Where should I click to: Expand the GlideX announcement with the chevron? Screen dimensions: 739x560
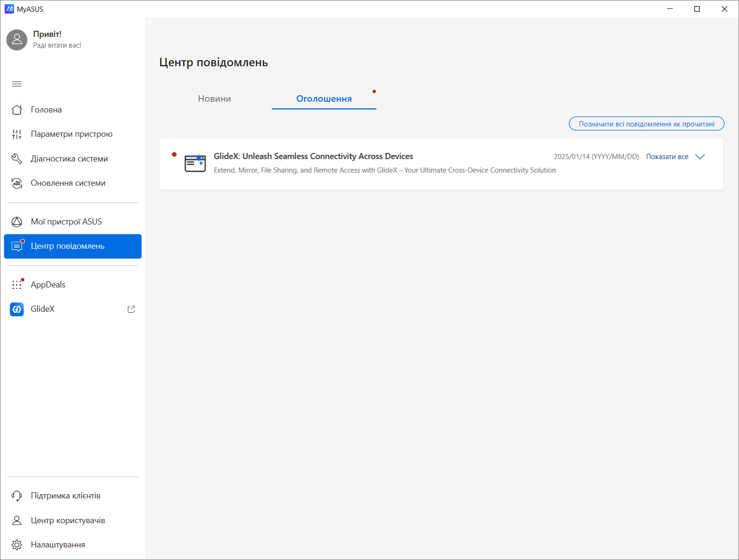pyautogui.click(x=700, y=157)
